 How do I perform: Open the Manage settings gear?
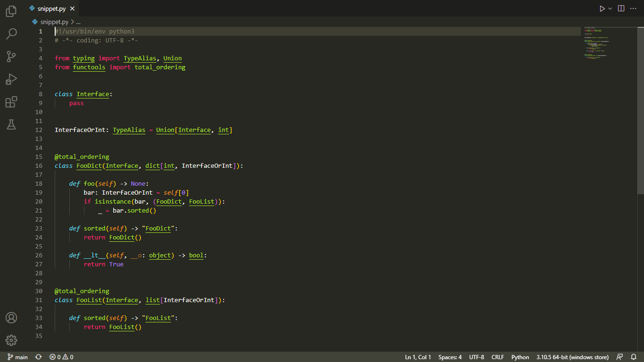(11, 340)
